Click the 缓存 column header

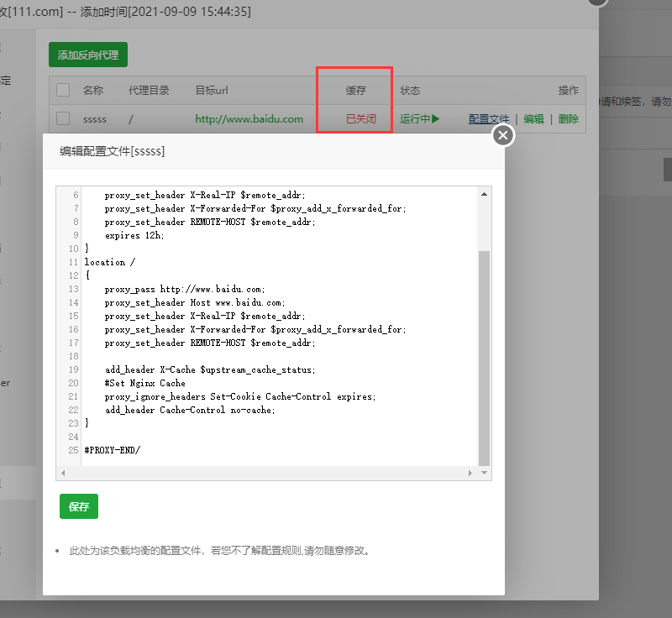(355, 90)
